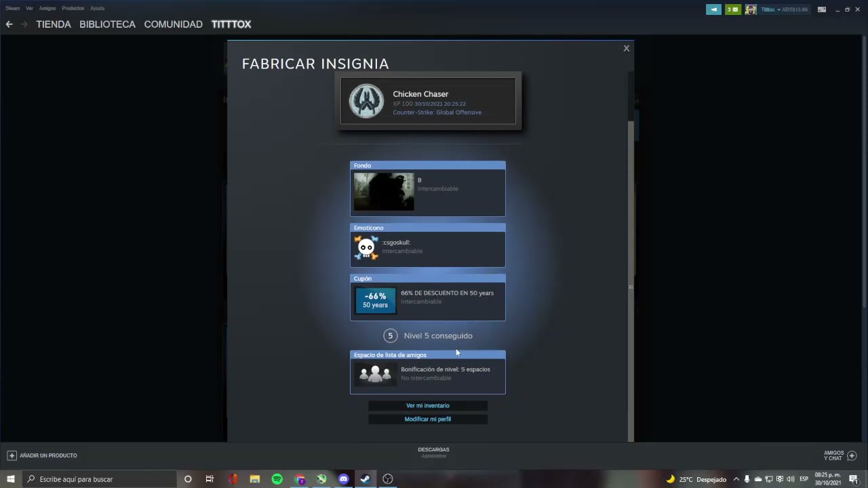Image resolution: width=868 pixels, height=488 pixels.
Task: Open the Ver menu
Action: [29, 8]
